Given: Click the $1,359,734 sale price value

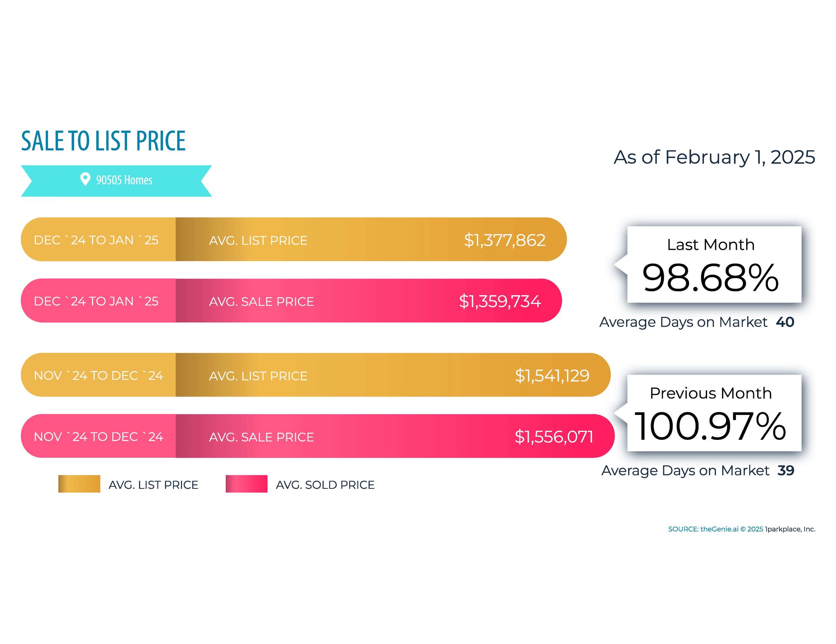Looking at the screenshot, I should (x=500, y=301).
